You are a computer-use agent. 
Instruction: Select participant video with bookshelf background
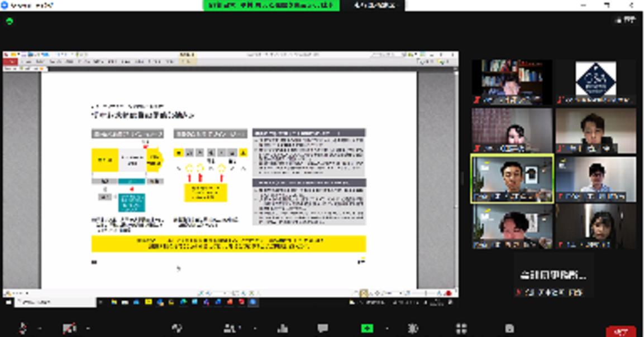512,82
